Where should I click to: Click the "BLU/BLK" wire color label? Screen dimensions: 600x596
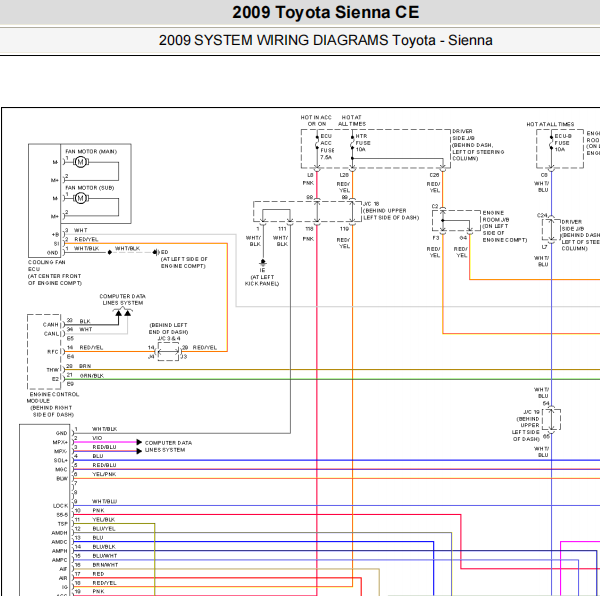(x=104, y=547)
